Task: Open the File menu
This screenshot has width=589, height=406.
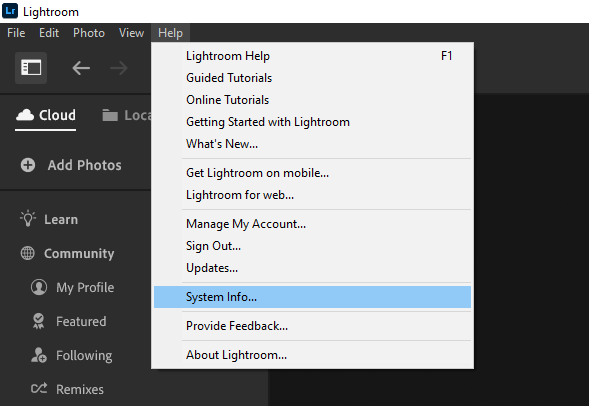Action: point(16,33)
